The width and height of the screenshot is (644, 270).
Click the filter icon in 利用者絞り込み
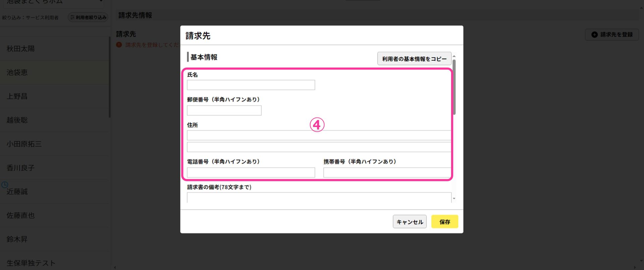72,17
